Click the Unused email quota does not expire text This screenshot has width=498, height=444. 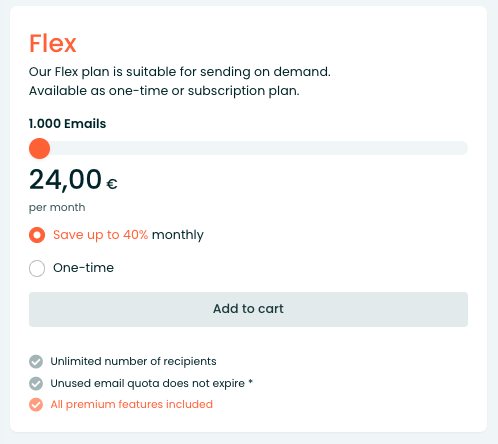point(148,383)
